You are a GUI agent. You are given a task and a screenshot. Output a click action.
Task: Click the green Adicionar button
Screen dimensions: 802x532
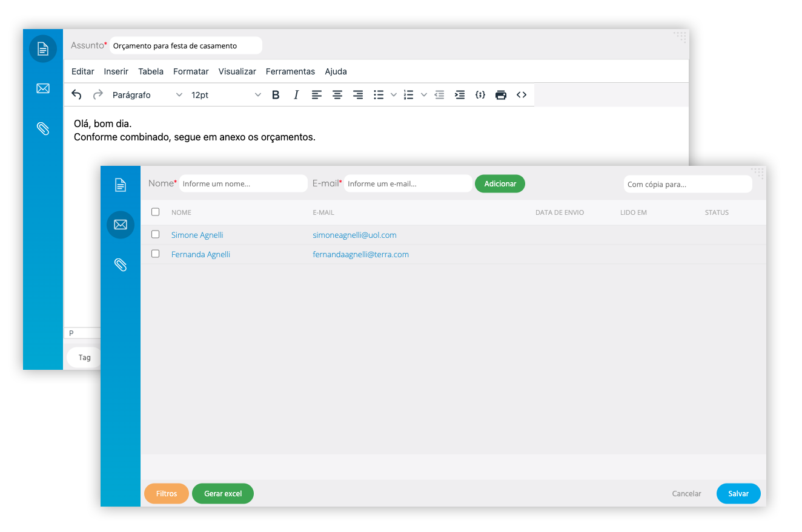coord(500,184)
